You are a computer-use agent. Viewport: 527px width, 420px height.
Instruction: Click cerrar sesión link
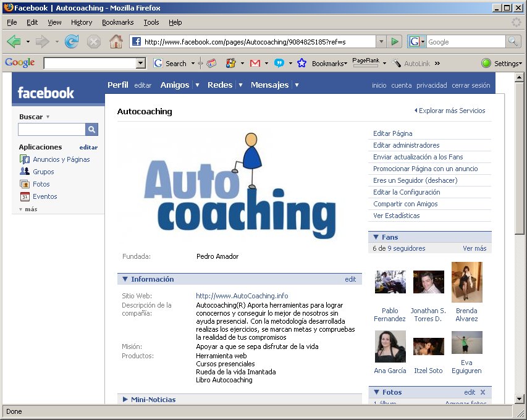[471, 85]
